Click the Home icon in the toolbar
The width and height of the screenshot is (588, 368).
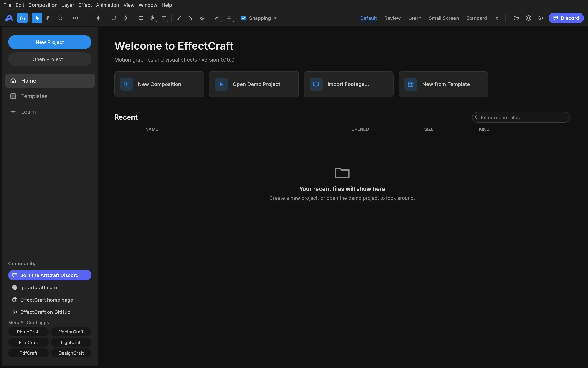point(22,18)
